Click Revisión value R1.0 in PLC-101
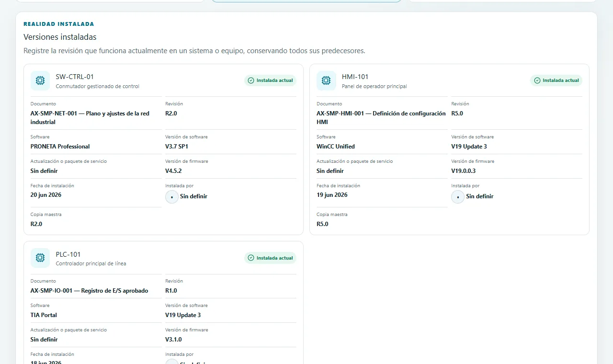 171,291
